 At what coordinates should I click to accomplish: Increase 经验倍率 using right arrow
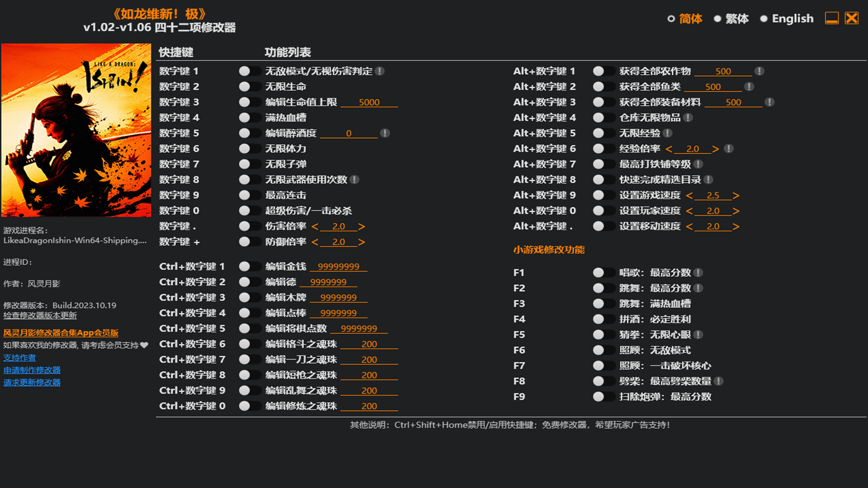[715, 149]
